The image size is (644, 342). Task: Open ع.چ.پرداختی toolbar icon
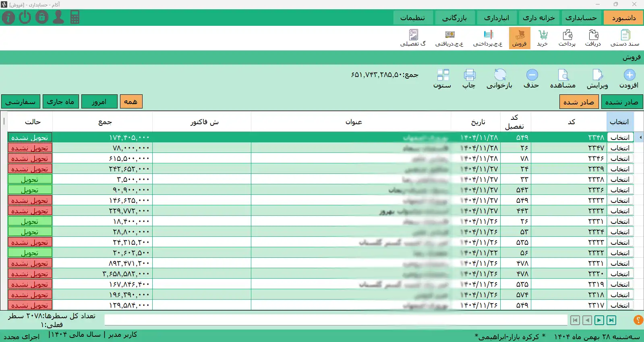488,38
